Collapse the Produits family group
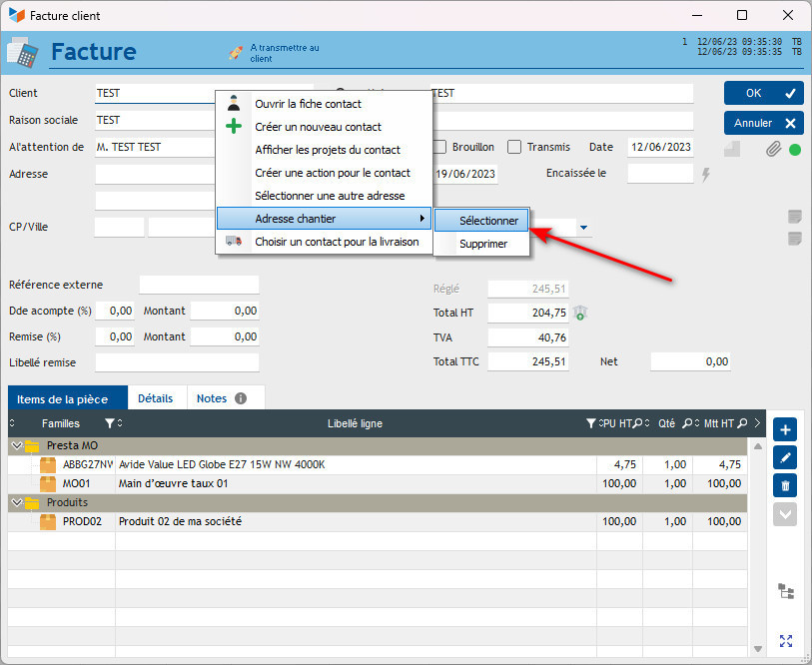 point(15,503)
